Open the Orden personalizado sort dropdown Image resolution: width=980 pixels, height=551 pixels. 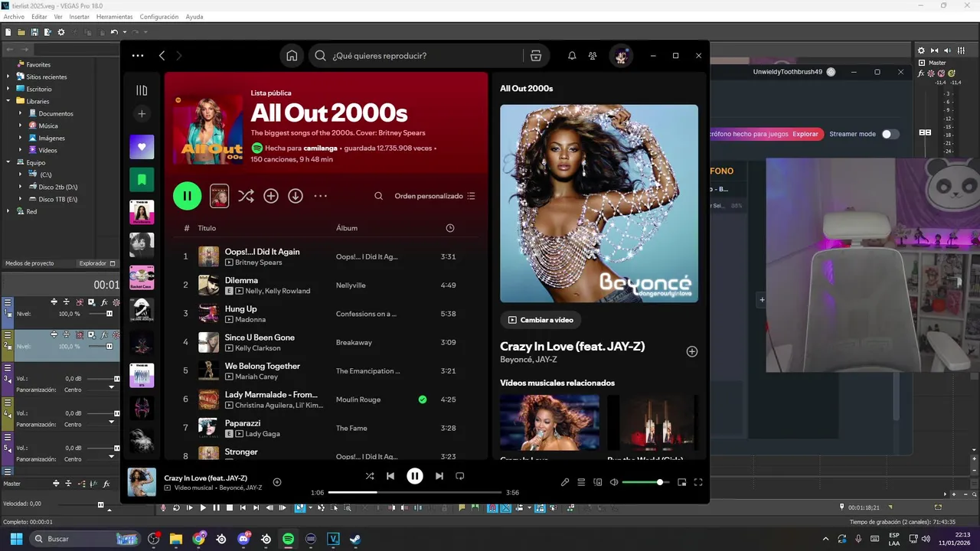(x=435, y=196)
